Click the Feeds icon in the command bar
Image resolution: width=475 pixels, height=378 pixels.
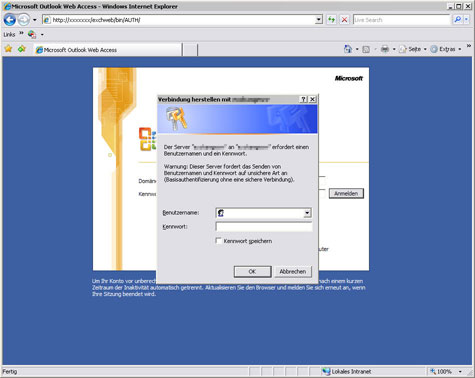point(366,49)
